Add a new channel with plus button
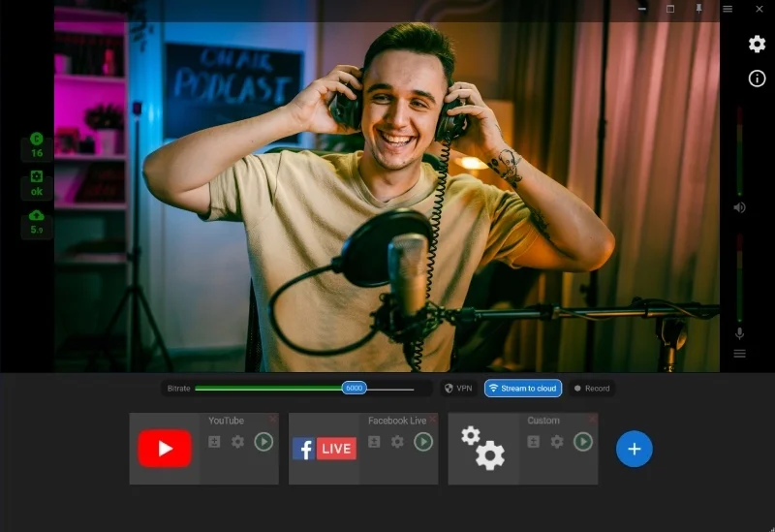Screen dimensions: 775x532 pos(635,449)
